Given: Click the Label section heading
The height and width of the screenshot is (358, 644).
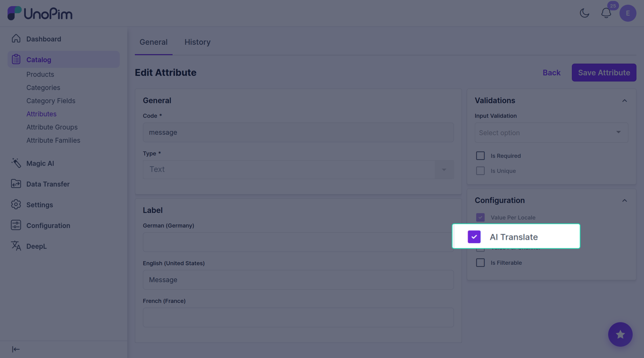Looking at the screenshot, I should (x=153, y=210).
